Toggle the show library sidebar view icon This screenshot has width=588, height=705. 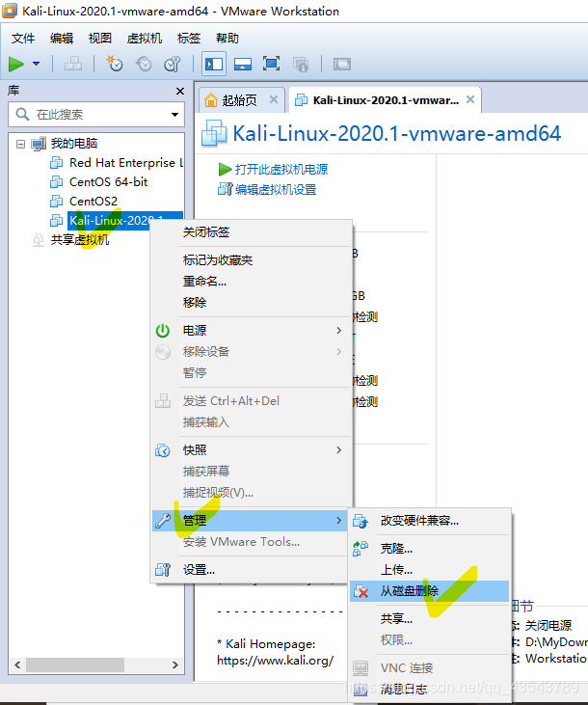tap(214, 64)
